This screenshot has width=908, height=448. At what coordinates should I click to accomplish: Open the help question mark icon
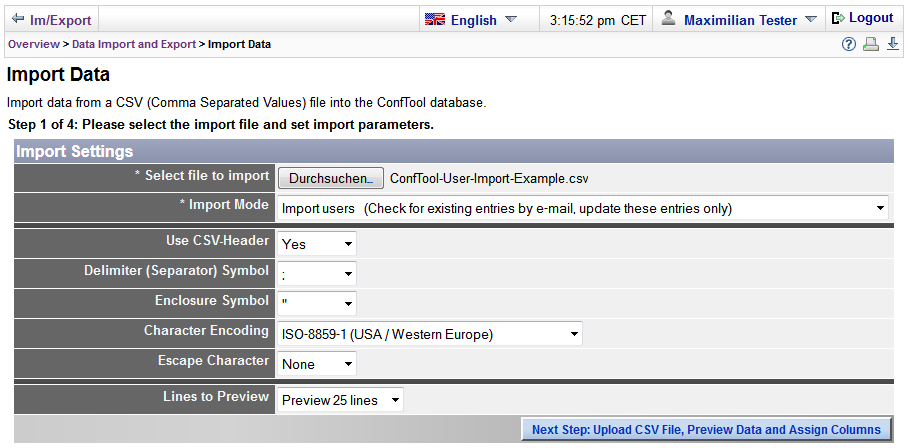coord(848,45)
